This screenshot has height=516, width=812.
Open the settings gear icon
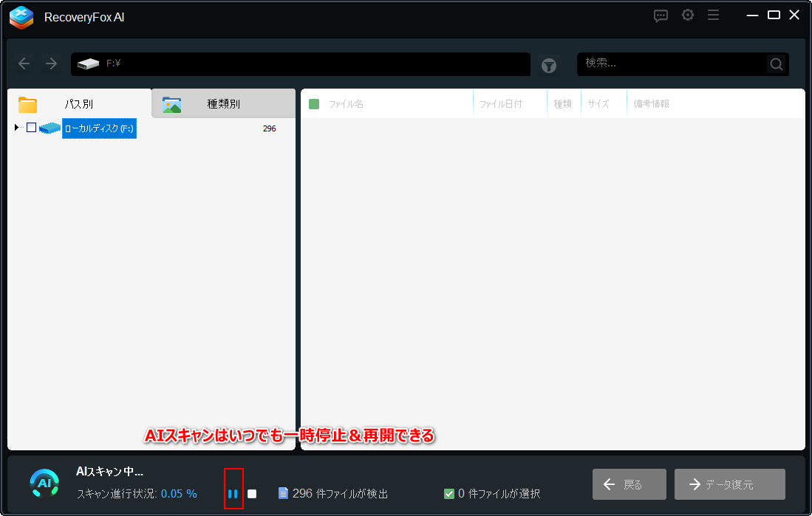(688, 15)
